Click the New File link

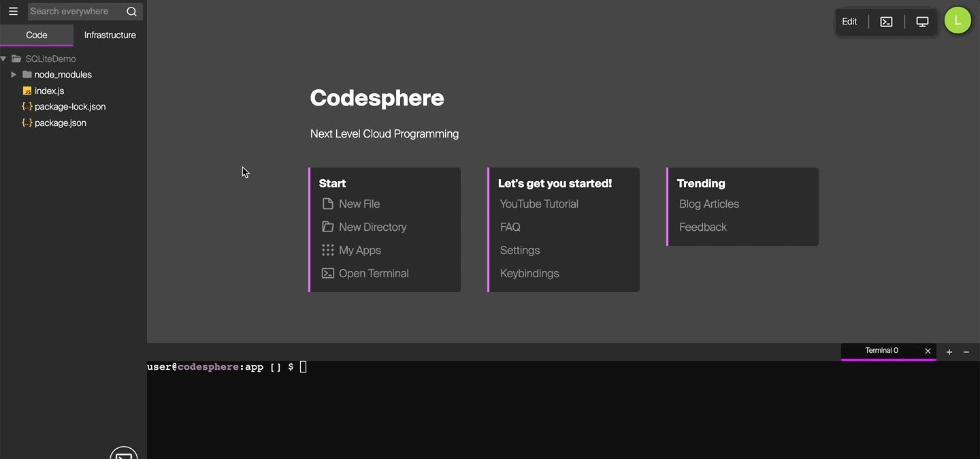coord(359,204)
